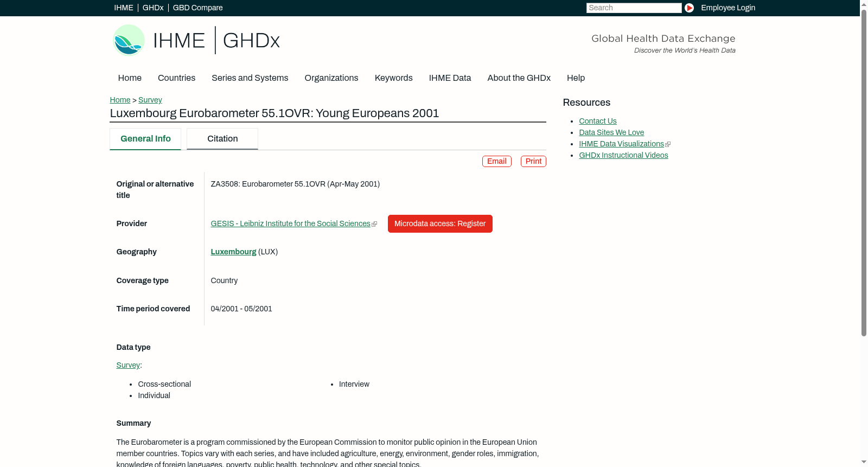The width and height of the screenshot is (868, 467).
Task: Click the Interview list item
Action: click(x=354, y=384)
